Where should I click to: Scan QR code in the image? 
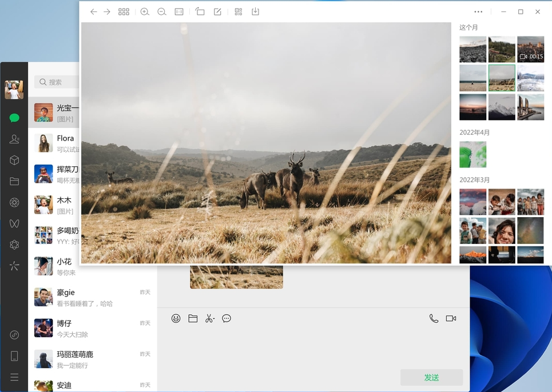pos(239,12)
